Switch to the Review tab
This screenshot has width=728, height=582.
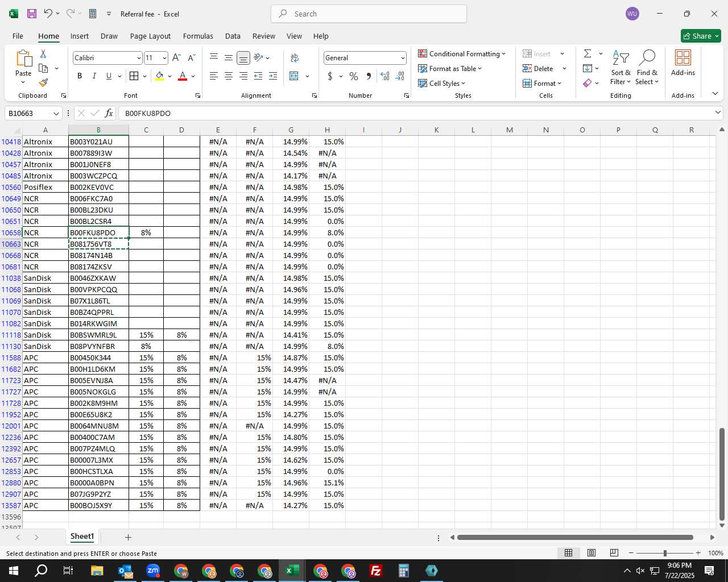pos(264,36)
